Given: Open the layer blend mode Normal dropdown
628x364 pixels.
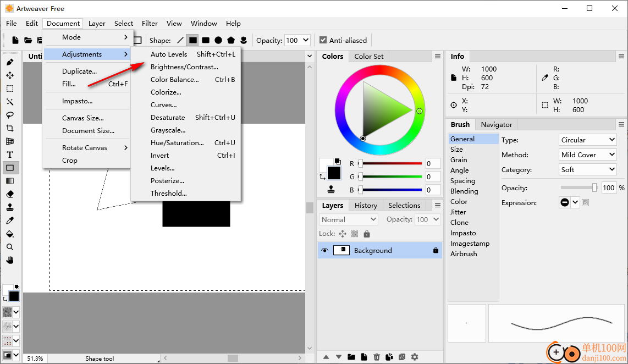Looking at the screenshot, I should pos(349,219).
